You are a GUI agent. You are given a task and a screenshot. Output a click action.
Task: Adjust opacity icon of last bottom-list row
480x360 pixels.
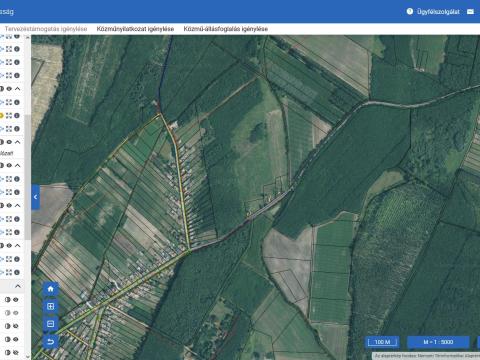point(8,352)
